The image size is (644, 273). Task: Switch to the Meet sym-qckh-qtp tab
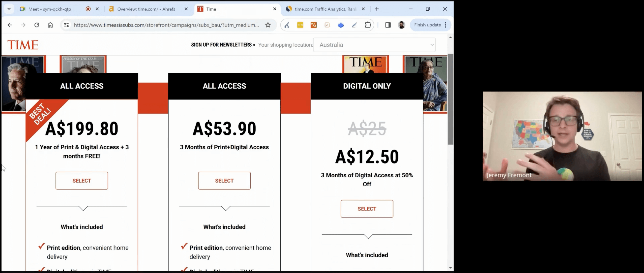pos(50,9)
